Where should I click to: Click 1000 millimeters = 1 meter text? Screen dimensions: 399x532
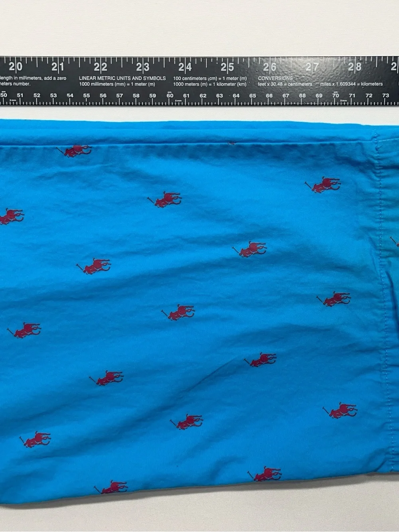click(x=117, y=84)
